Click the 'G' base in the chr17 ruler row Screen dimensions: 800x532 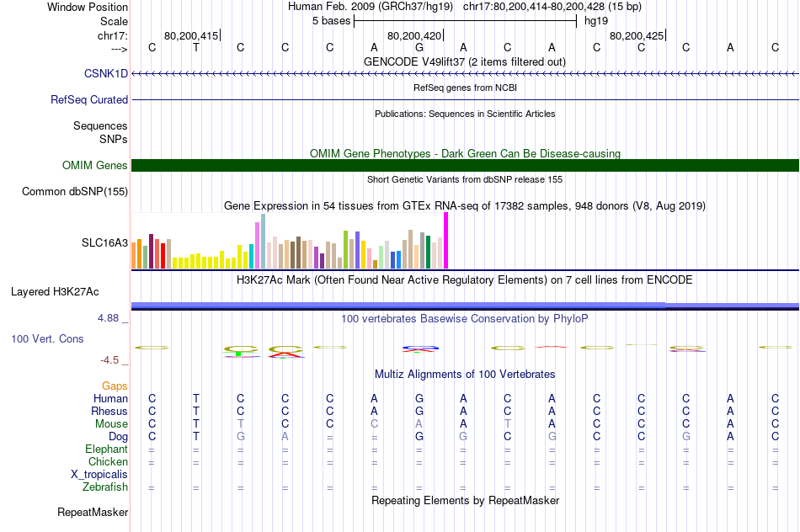419,47
